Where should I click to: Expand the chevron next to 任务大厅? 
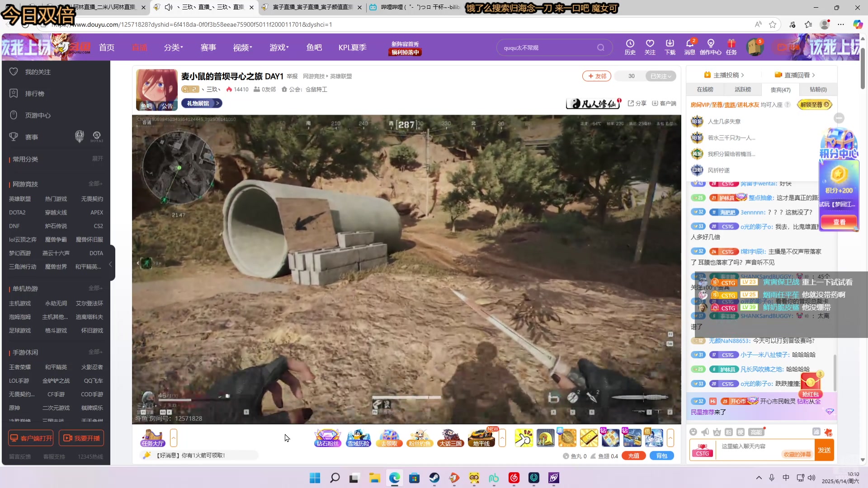[174, 438]
